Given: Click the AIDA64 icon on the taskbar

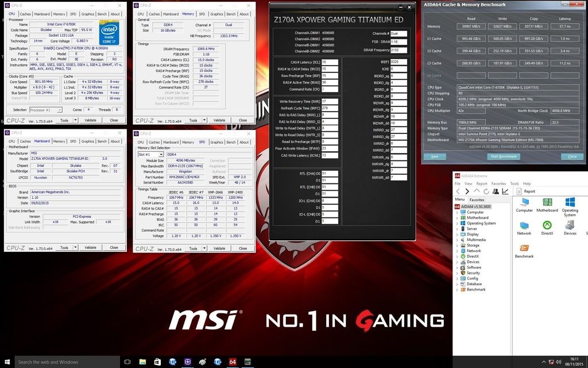Looking at the screenshot, I should pyautogui.click(x=233, y=362).
